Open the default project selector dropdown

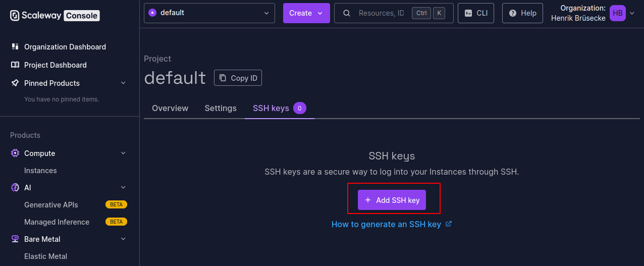[x=209, y=13]
